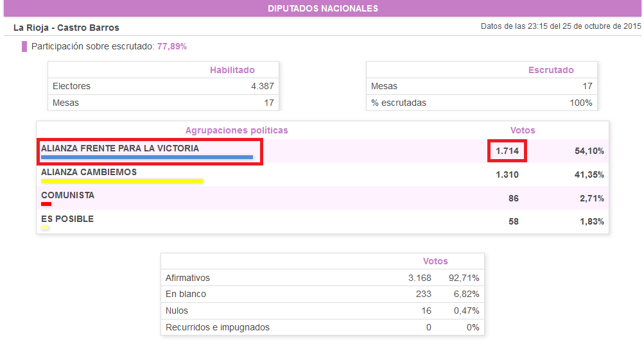Click the yellow Cambiemos vote bar

point(122,181)
